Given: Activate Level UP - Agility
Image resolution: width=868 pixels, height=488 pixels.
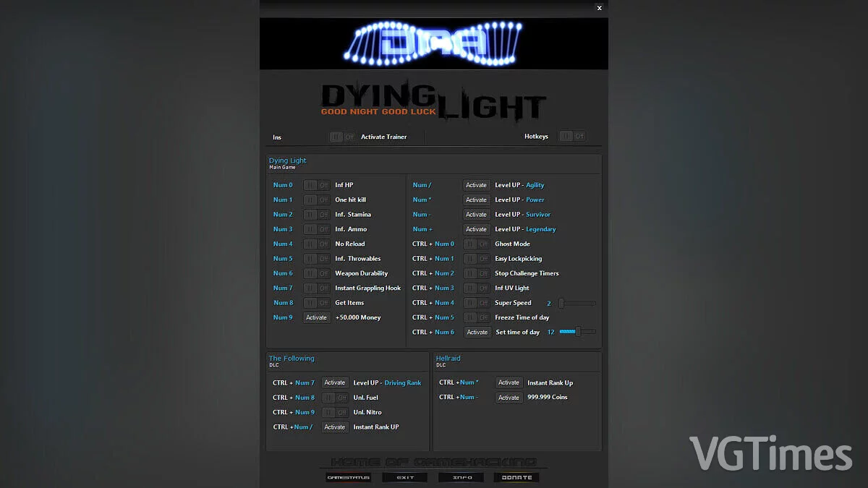Looking at the screenshot, I should coord(476,184).
